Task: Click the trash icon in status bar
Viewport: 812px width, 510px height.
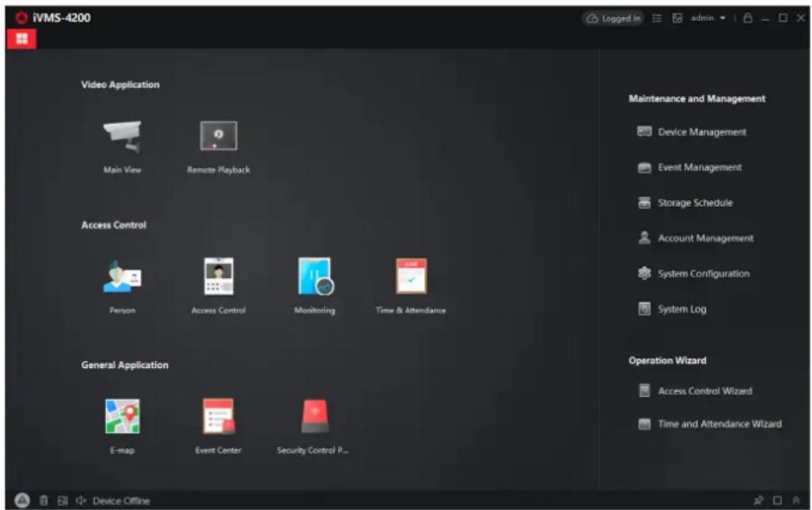Action: pos(44,501)
